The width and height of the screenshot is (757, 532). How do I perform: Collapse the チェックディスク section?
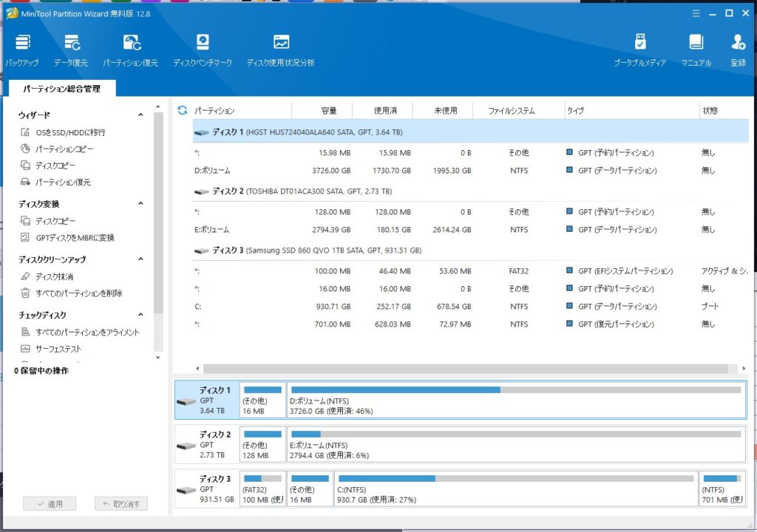point(140,316)
